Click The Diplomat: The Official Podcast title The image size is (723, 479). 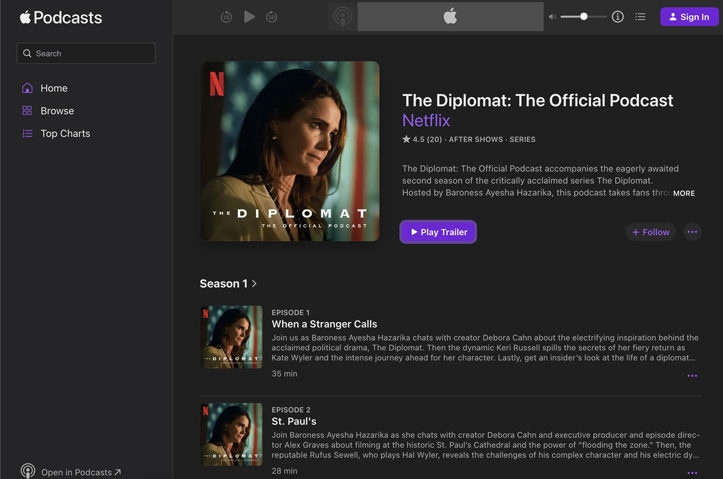[538, 101]
